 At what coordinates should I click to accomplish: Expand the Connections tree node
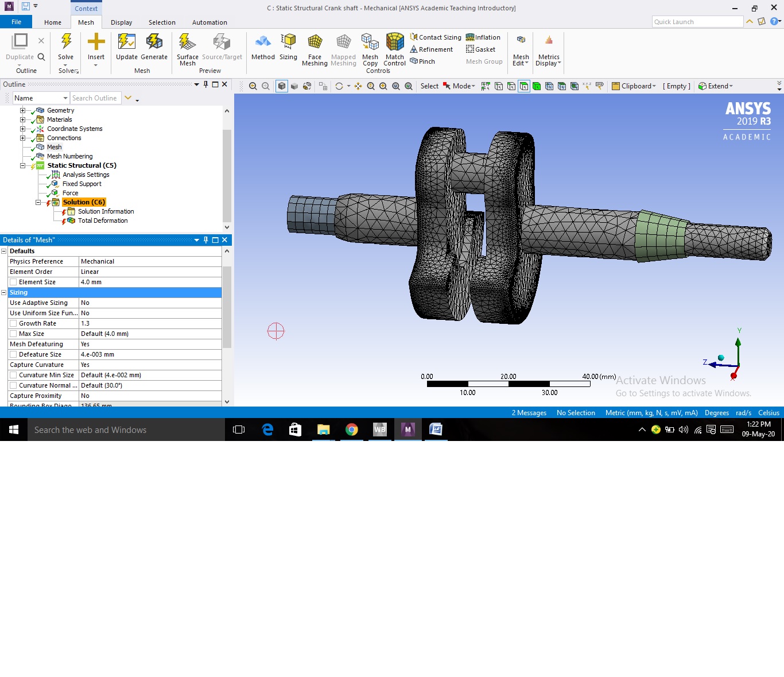coord(22,138)
